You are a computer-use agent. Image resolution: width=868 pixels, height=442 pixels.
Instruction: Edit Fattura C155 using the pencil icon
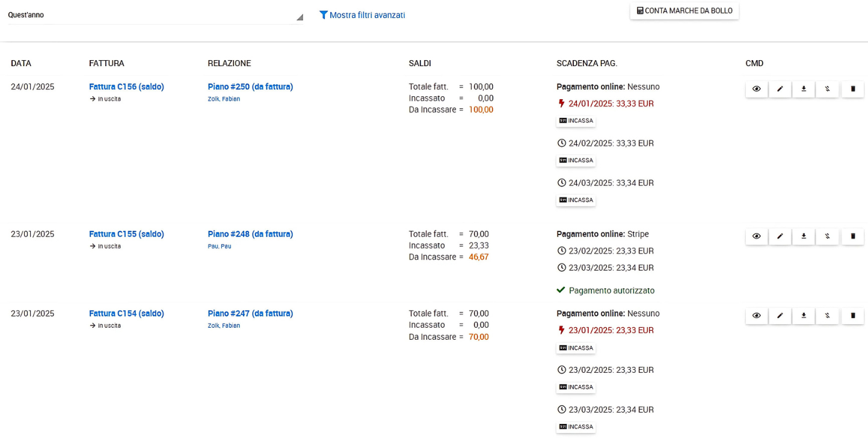780,236
